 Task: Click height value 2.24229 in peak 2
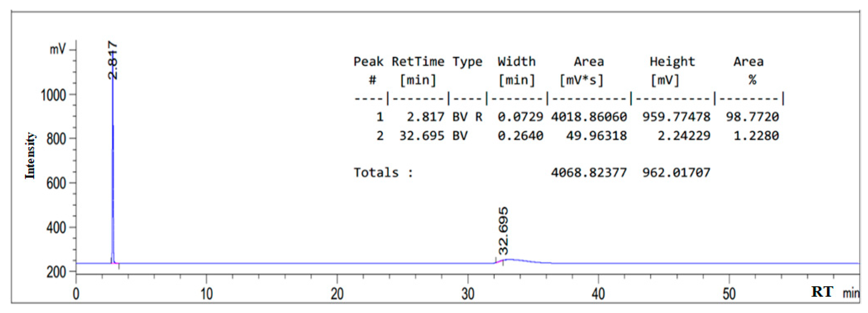[x=684, y=136]
